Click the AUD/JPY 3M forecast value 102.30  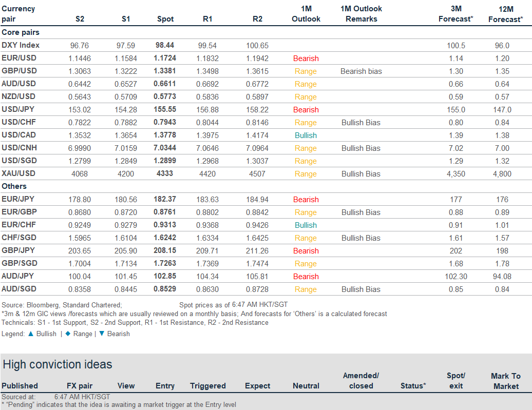455,277
